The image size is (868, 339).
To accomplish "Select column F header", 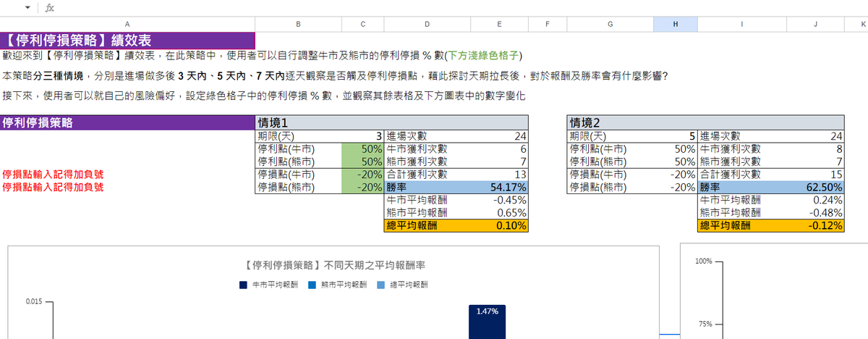I will (x=548, y=24).
